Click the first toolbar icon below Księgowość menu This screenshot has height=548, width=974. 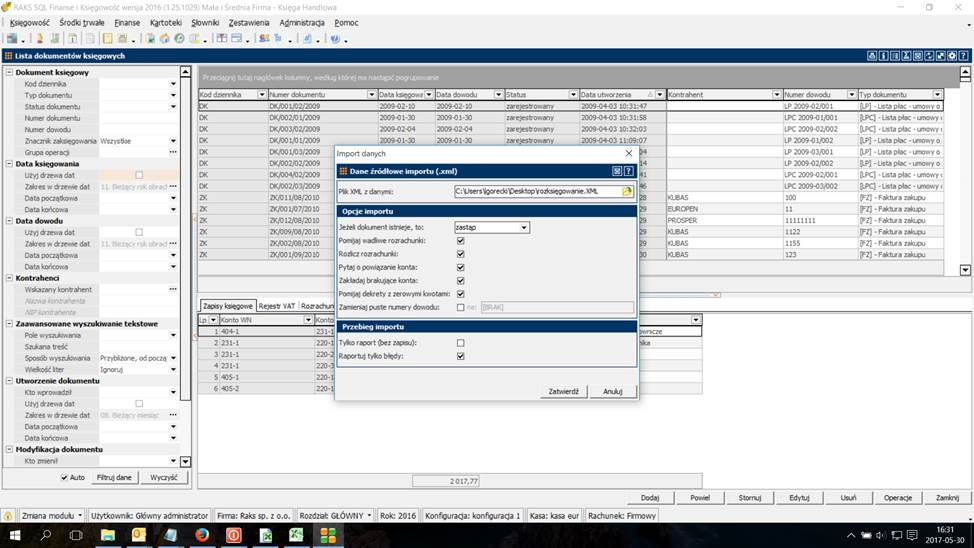coord(13,39)
